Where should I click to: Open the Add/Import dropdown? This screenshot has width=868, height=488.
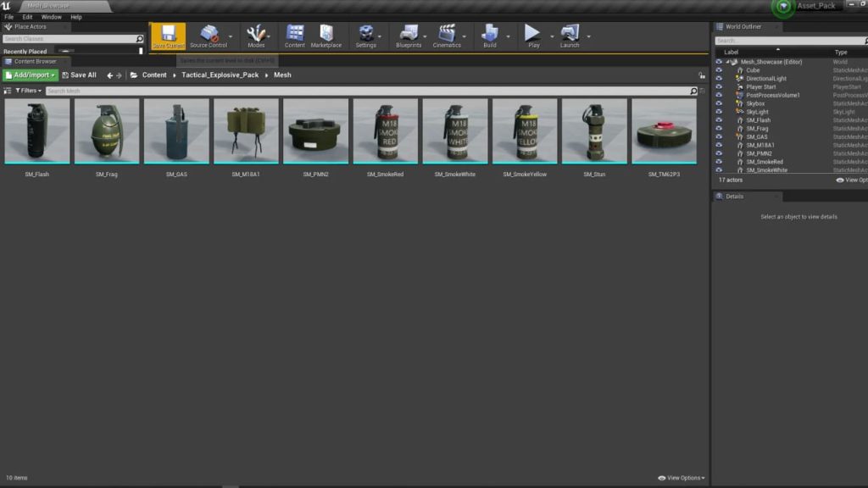[x=31, y=75]
